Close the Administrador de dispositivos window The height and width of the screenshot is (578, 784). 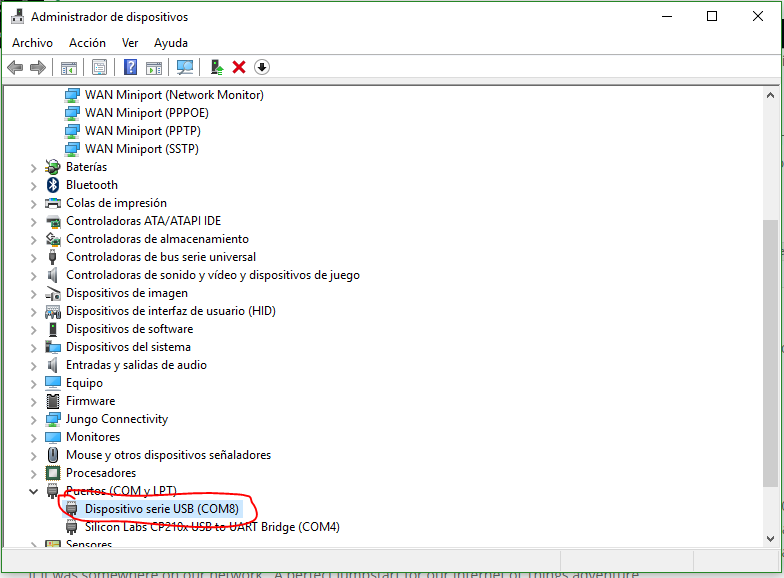tap(758, 16)
